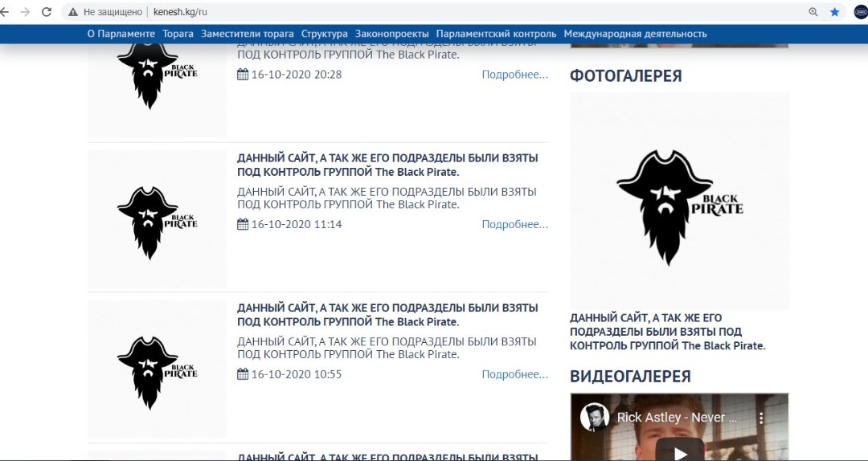
Task: Open the 11:14 article headline
Action: tap(387, 165)
